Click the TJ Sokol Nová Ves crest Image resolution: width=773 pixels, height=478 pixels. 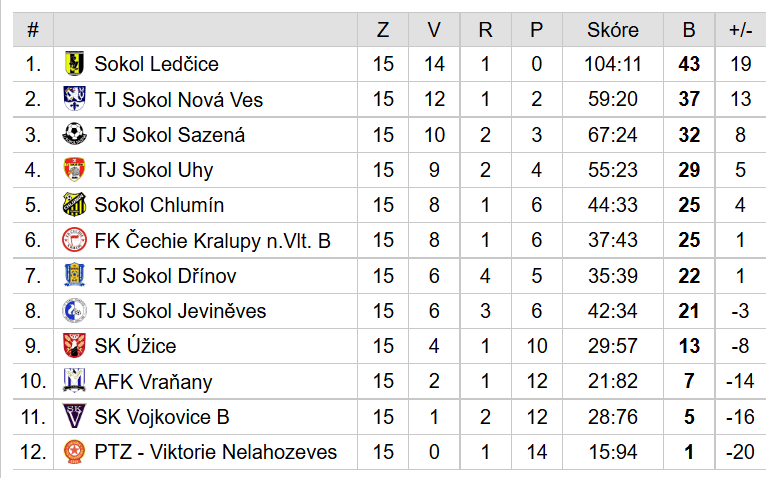coord(74,99)
